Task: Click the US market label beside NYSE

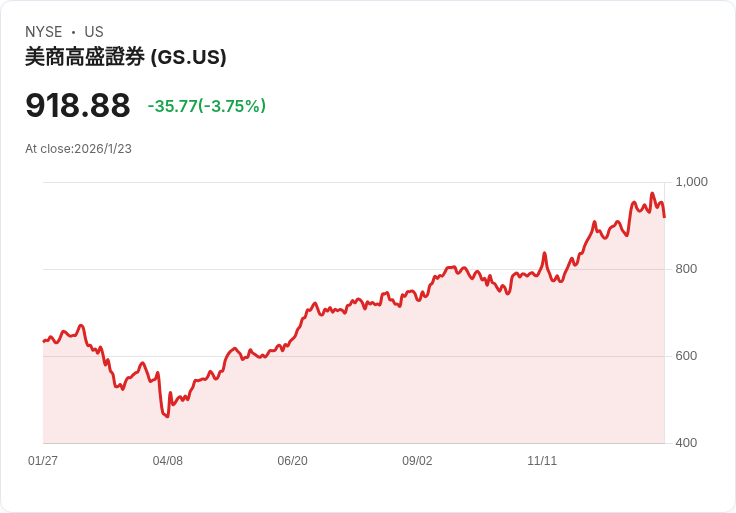Action: pyautogui.click(x=94, y=32)
